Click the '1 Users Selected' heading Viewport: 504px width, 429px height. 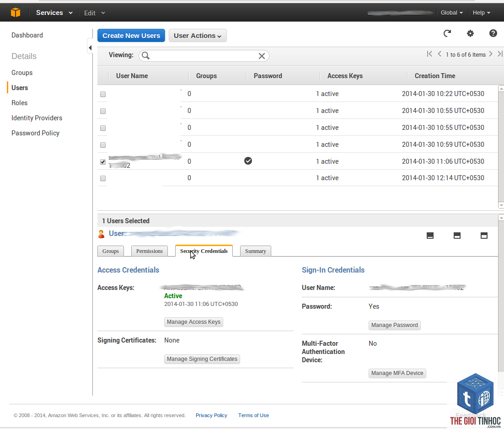(126, 221)
